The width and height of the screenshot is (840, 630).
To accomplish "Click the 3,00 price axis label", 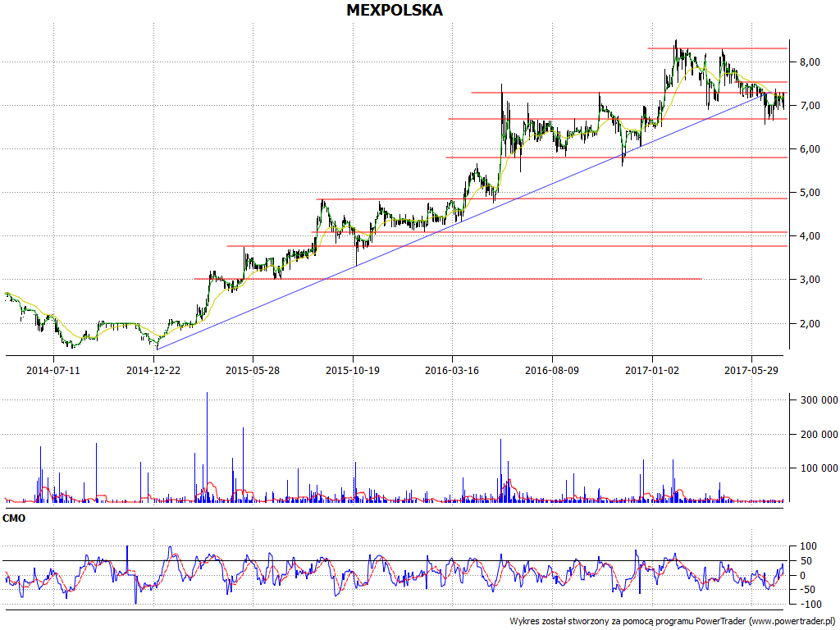I will click(810, 279).
